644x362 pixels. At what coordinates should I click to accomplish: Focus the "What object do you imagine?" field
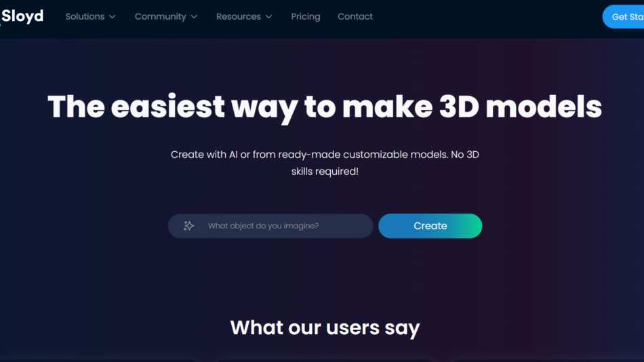pos(278,226)
